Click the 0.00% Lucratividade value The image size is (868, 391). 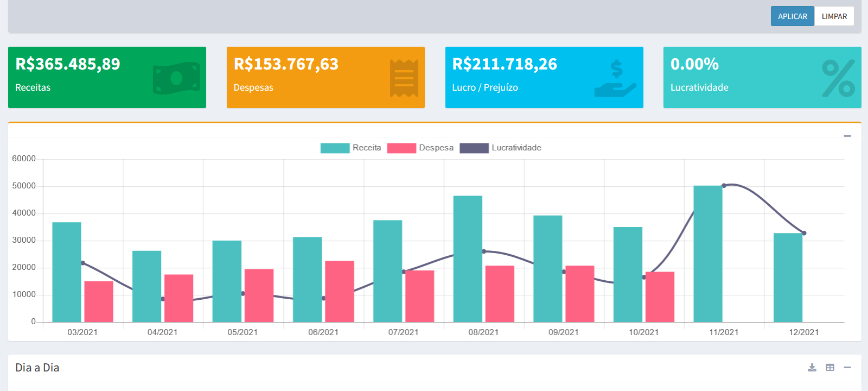point(694,64)
